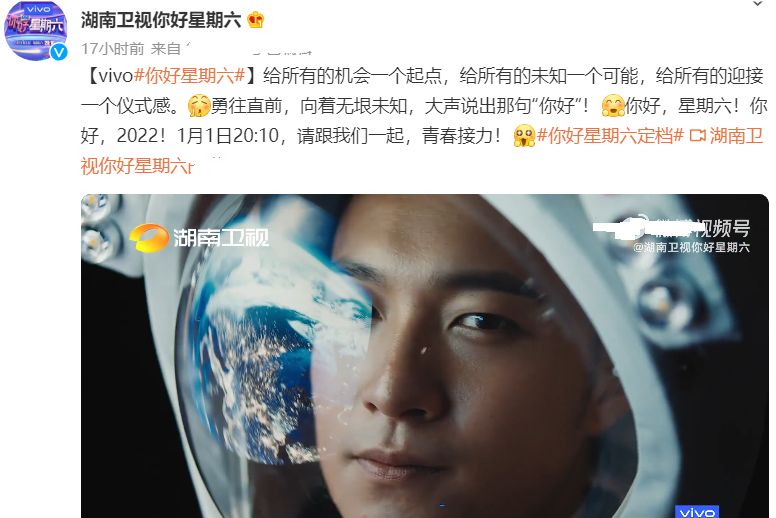Play the astronaut video thumbnail
776x518 pixels.
pyautogui.click(x=425, y=356)
